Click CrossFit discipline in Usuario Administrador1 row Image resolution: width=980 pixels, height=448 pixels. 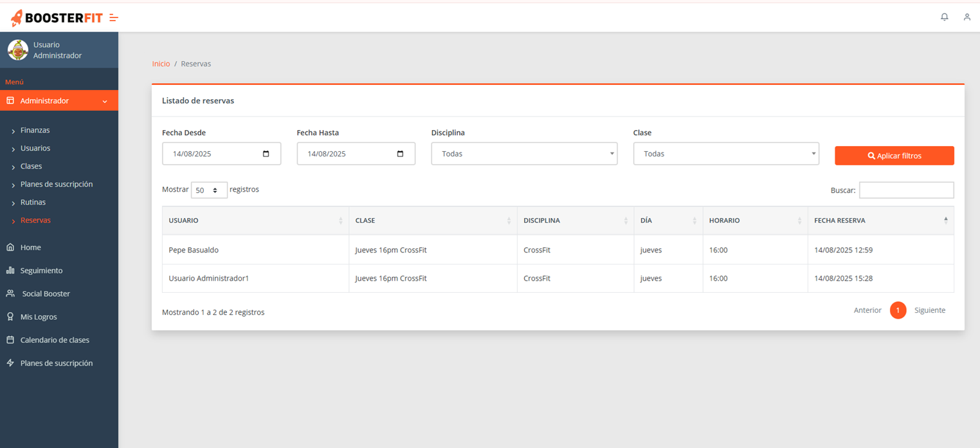(537, 279)
